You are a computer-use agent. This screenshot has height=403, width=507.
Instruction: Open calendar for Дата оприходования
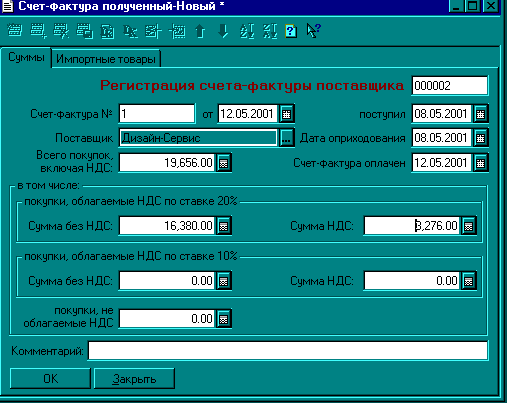480,138
